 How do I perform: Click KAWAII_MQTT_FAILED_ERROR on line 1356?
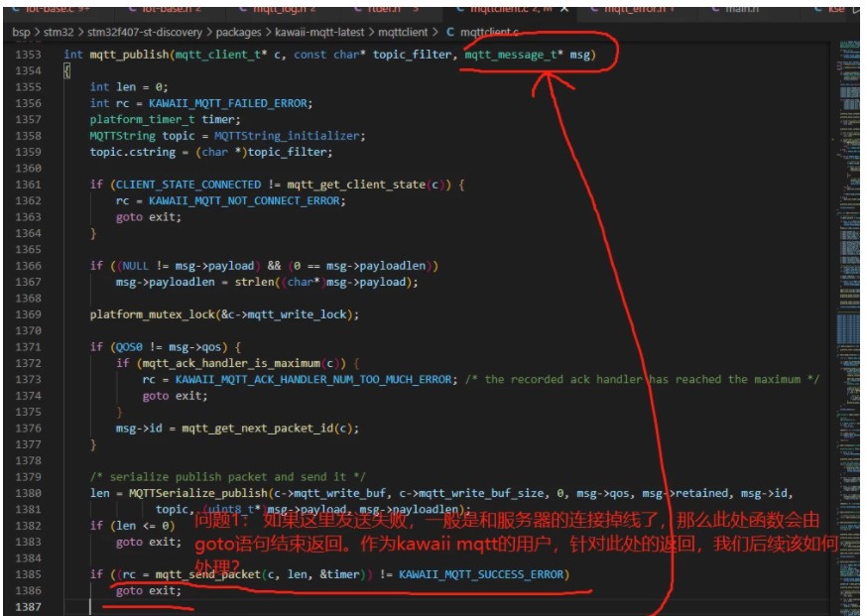tap(228, 103)
